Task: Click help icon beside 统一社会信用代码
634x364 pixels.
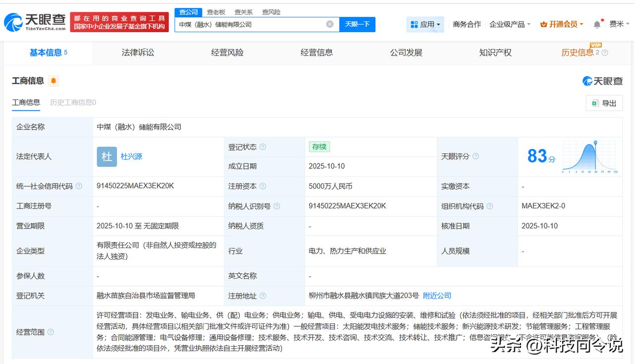Action: point(79,187)
